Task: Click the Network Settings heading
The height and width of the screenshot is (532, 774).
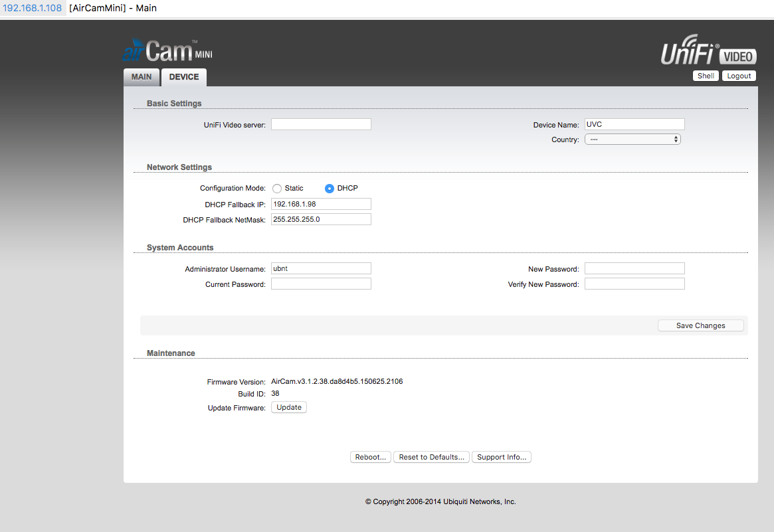Action: [179, 167]
